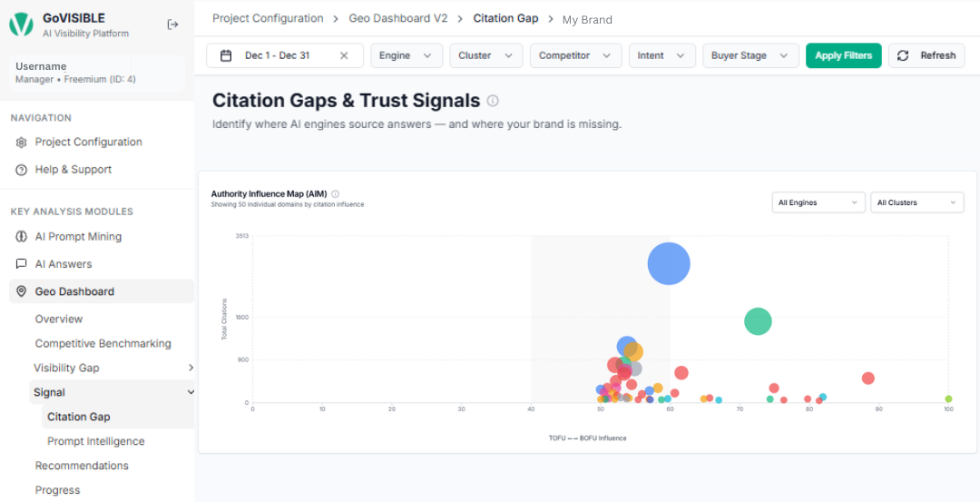Clear the Dec 1 - Dec 31 date range
Image resolution: width=980 pixels, height=502 pixels.
tap(344, 55)
